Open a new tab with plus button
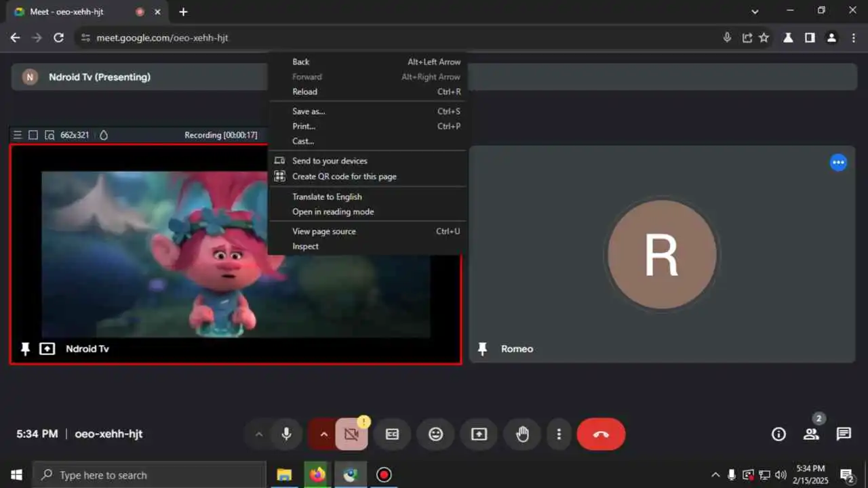The image size is (868, 488). (183, 12)
